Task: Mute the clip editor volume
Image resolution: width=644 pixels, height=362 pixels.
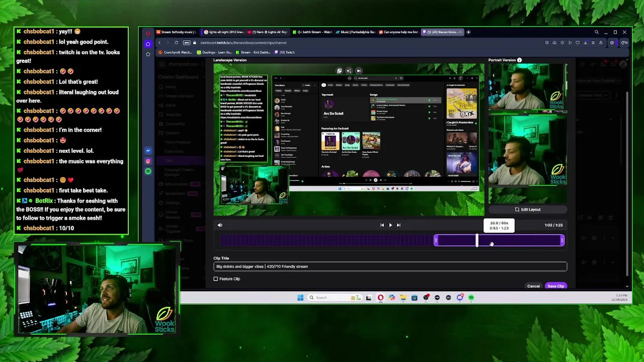Action: coord(220,225)
